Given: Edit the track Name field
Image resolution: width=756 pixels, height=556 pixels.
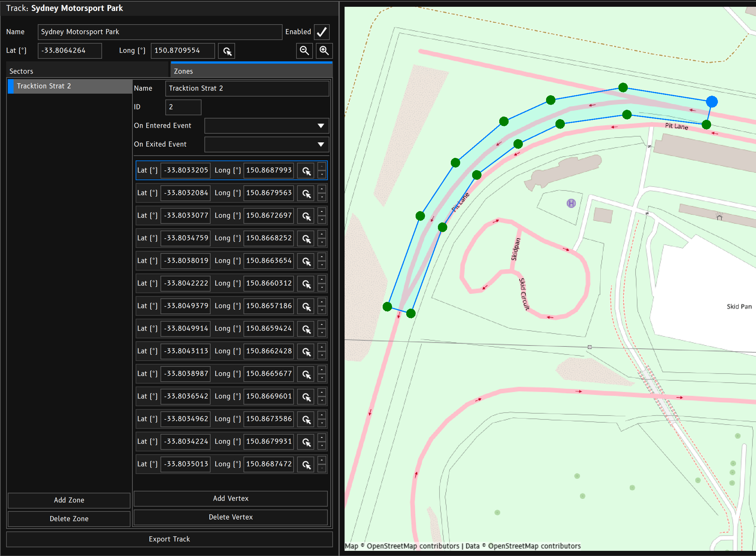Looking at the screenshot, I should tap(160, 32).
